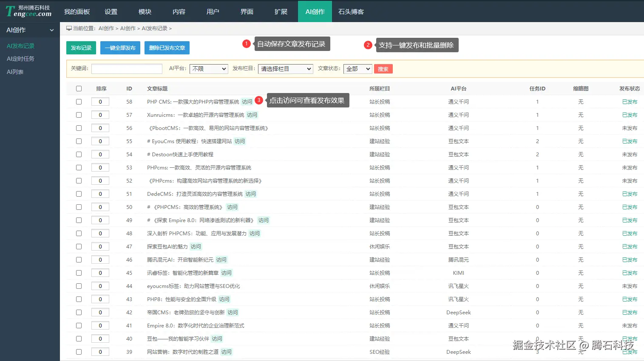Open the 石头博客 top menu

[x=351, y=12]
